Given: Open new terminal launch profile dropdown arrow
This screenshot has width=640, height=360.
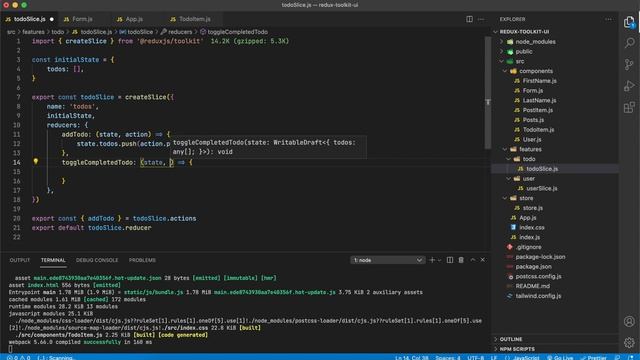Looking at the screenshot, I should (x=439, y=260).
